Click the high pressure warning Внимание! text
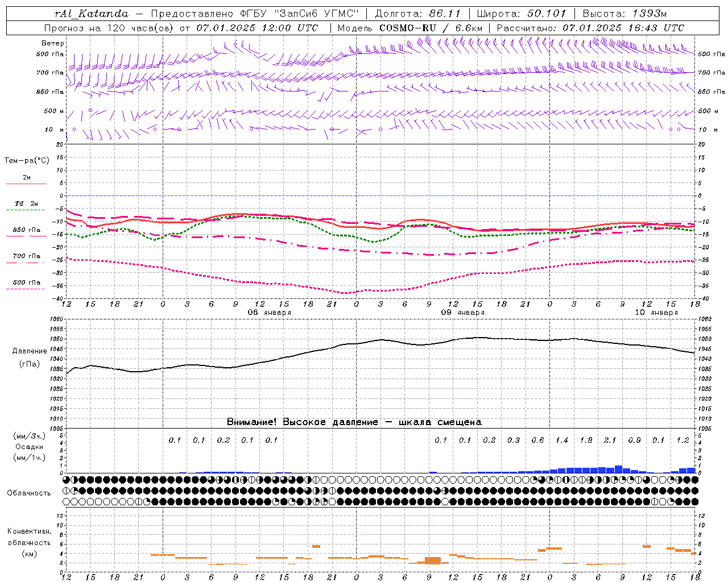This screenshot has width=728, height=582. 354,422
